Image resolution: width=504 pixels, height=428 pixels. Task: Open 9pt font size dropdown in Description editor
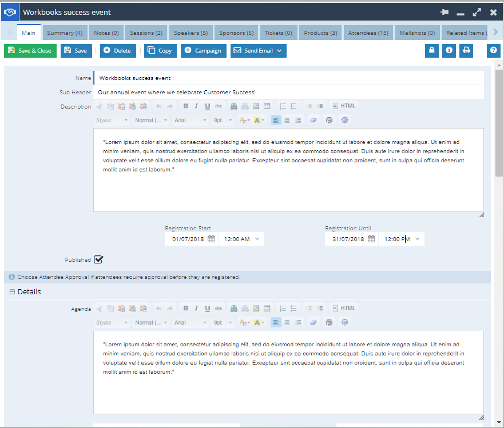coord(223,121)
